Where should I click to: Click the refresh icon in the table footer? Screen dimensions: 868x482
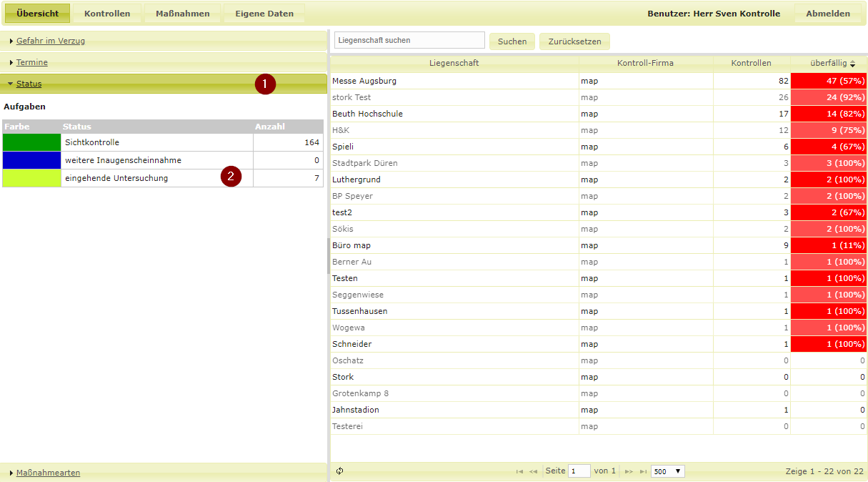(339, 471)
